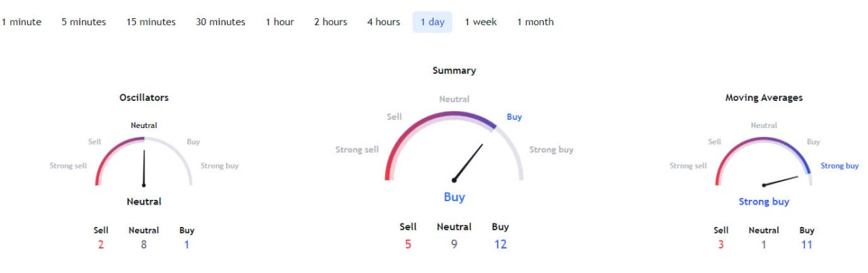Image resolution: width=868 pixels, height=273 pixels.
Task: Click the active 1 day tab
Action: (433, 22)
